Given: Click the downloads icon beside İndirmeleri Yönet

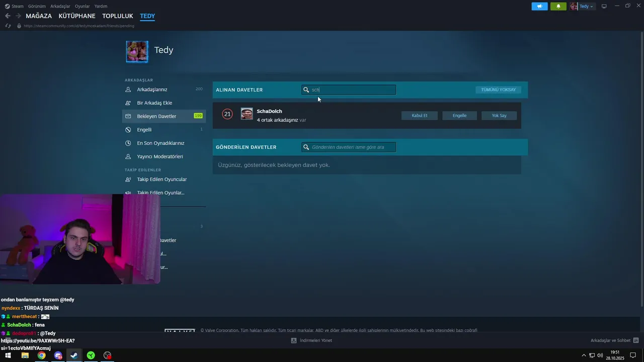Looking at the screenshot, I should 294,340.
